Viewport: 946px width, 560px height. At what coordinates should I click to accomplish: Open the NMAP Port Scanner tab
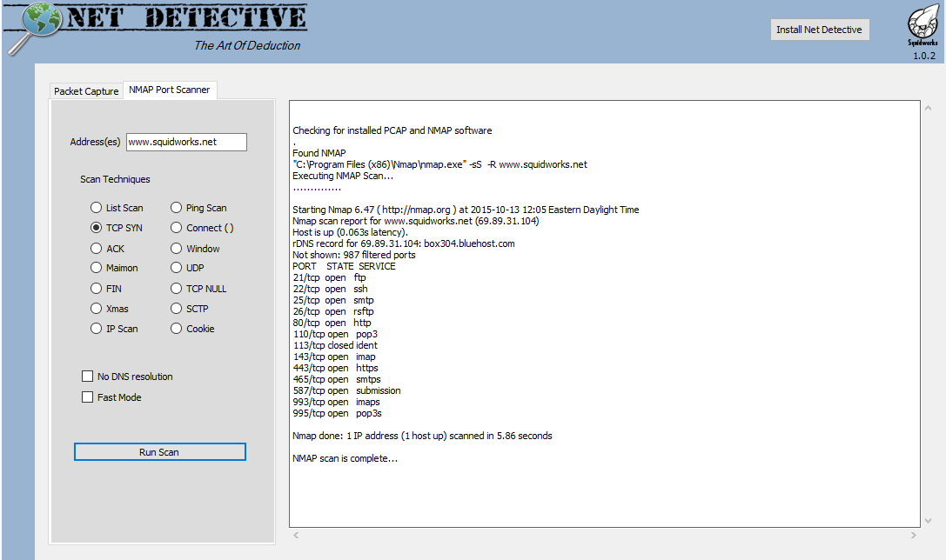click(170, 90)
